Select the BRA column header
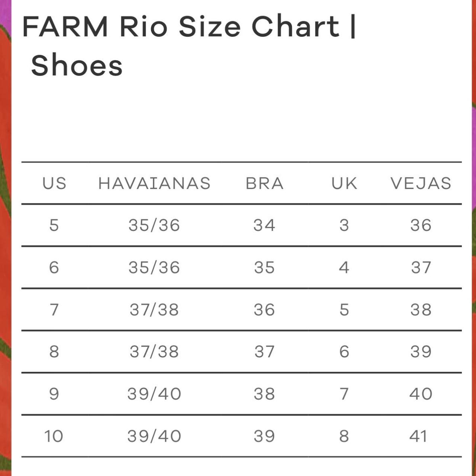This screenshot has width=476, height=476. [x=264, y=183]
